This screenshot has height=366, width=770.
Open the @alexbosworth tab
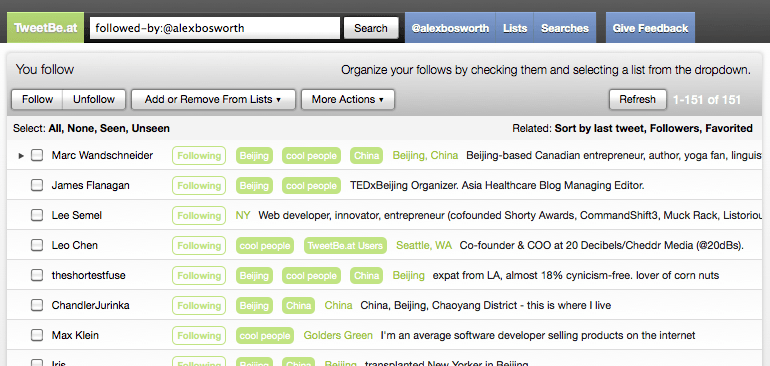(450, 28)
